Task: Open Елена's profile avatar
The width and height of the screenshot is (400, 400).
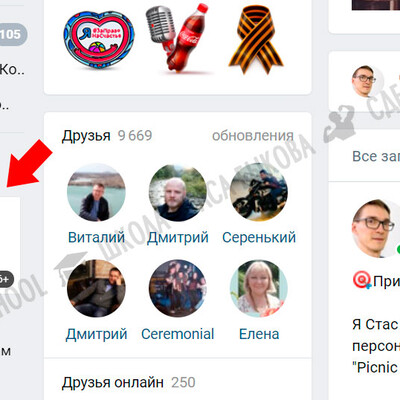Action: click(259, 288)
